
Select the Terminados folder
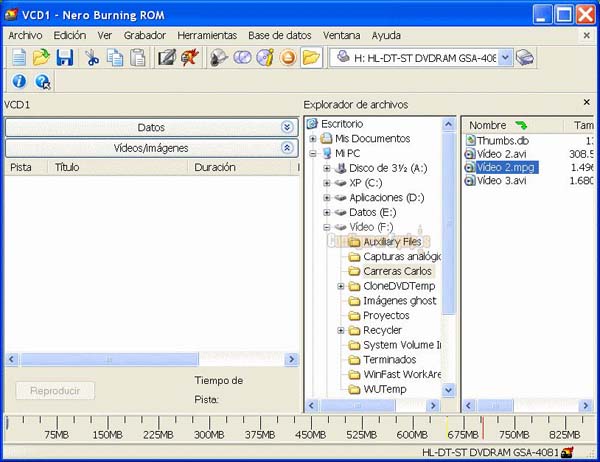click(x=390, y=360)
